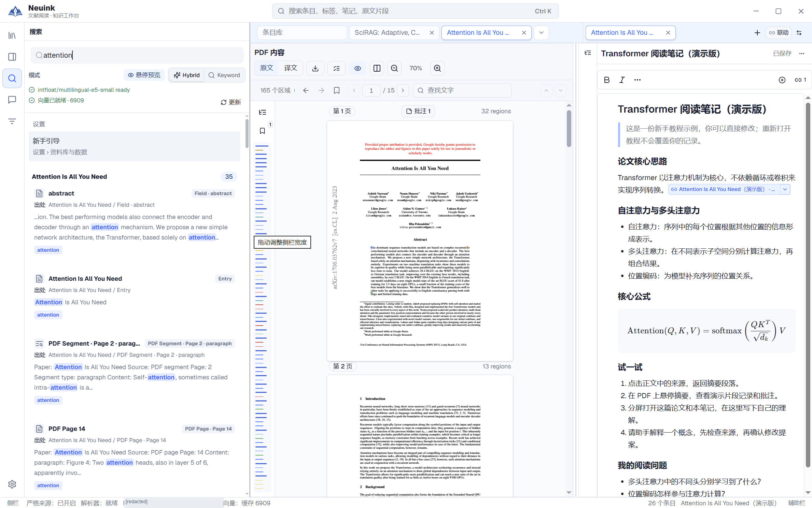Open the library view in the sidebar

tap(12, 35)
